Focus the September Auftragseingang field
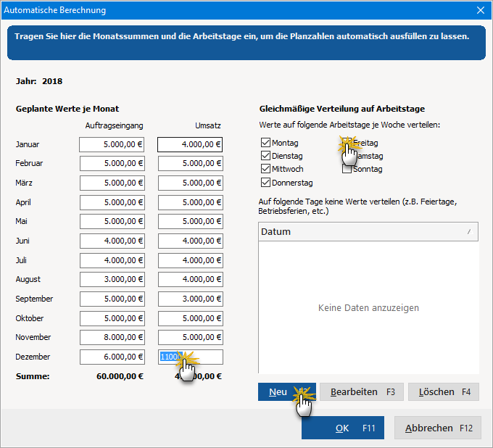Viewport: 493px width, 448px height. [x=112, y=299]
